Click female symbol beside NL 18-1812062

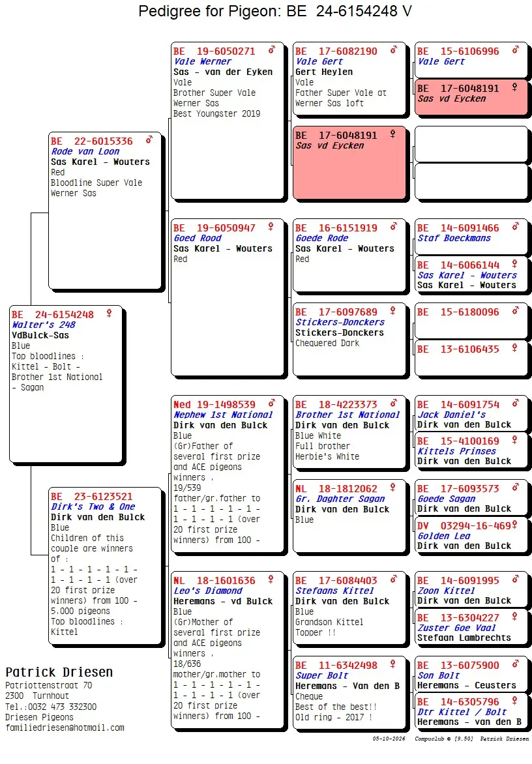[x=392, y=487]
